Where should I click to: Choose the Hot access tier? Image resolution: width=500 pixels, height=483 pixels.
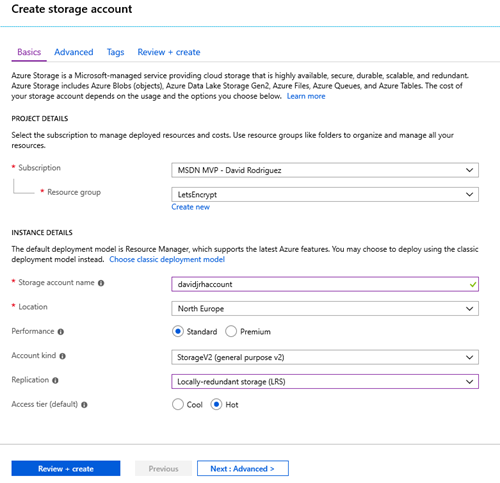[216, 404]
